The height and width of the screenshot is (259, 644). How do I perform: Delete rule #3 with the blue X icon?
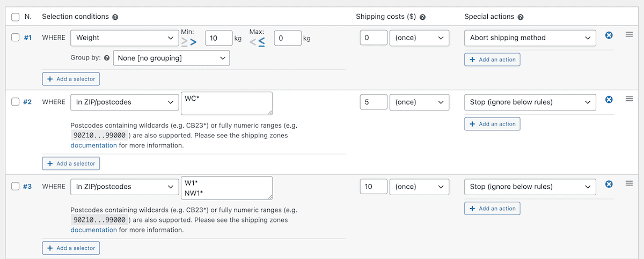[609, 184]
